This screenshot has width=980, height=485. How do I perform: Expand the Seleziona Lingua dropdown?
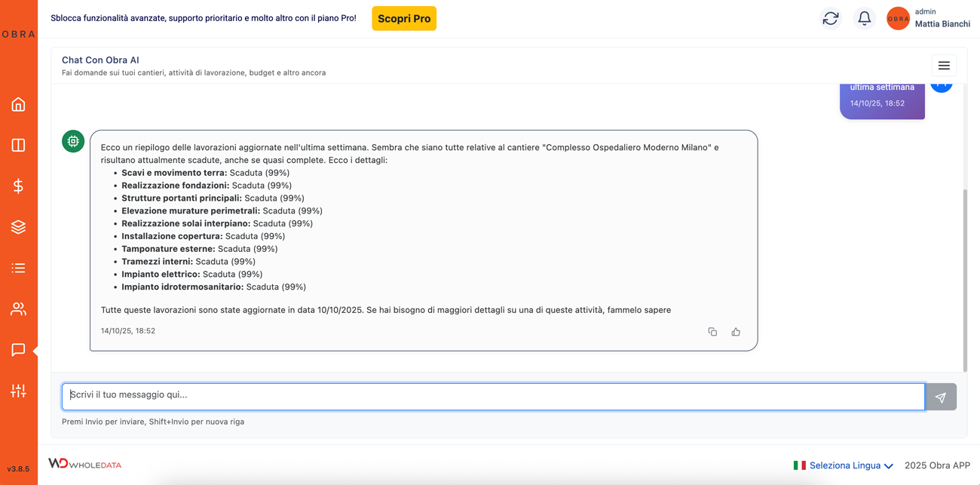(844, 465)
